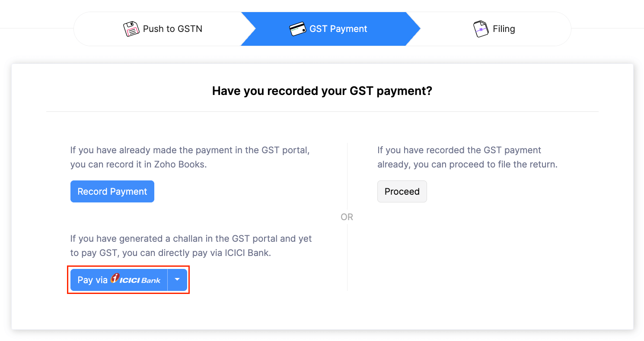This screenshot has width=644, height=341.
Task: Click Pay via ICICI Bank
Action: [119, 280]
